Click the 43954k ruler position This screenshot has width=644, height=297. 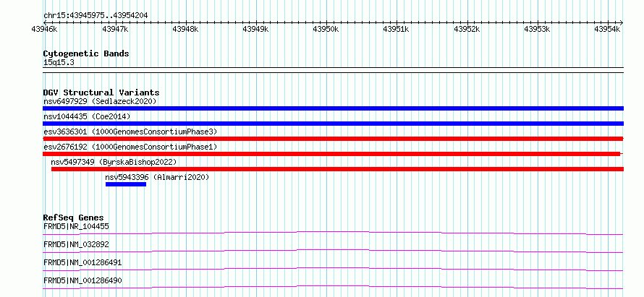point(608,29)
